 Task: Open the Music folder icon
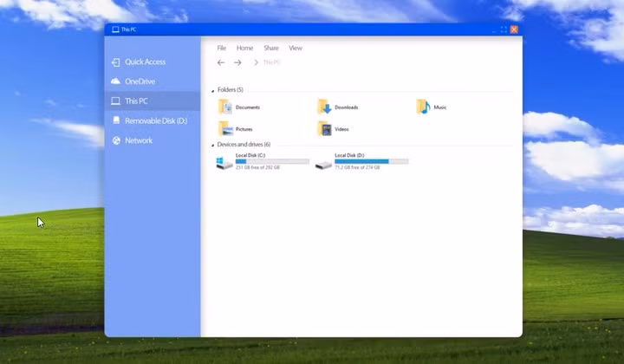(423, 107)
